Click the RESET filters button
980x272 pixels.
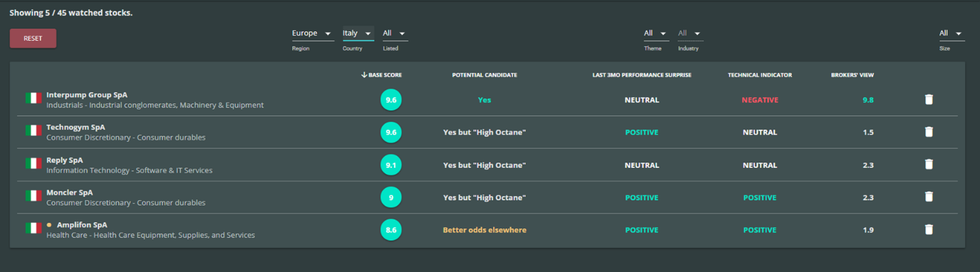point(33,38)
